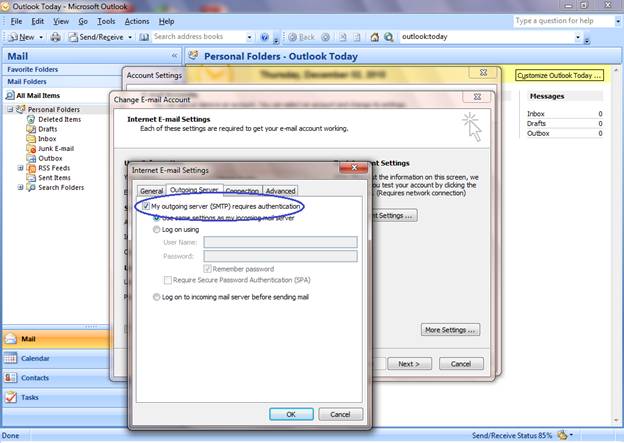Switch to the General tab
The height and width of the screenshot is (443, 624).
point(151,191)
